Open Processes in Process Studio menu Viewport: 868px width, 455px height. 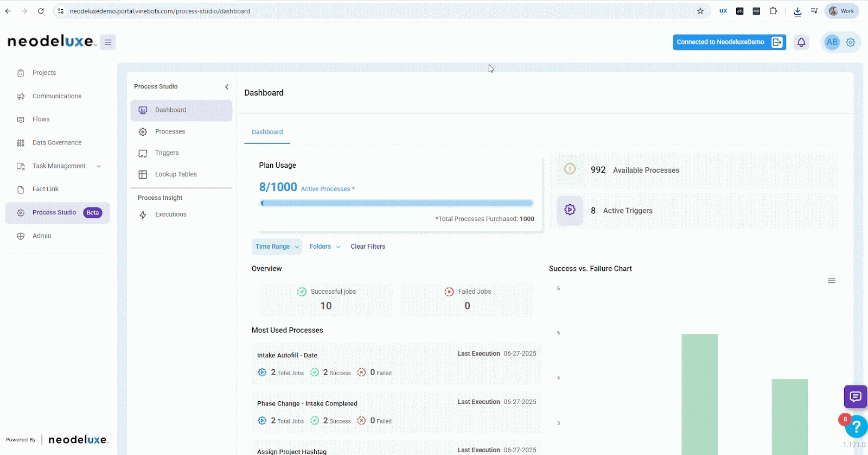tap(170, 132)
